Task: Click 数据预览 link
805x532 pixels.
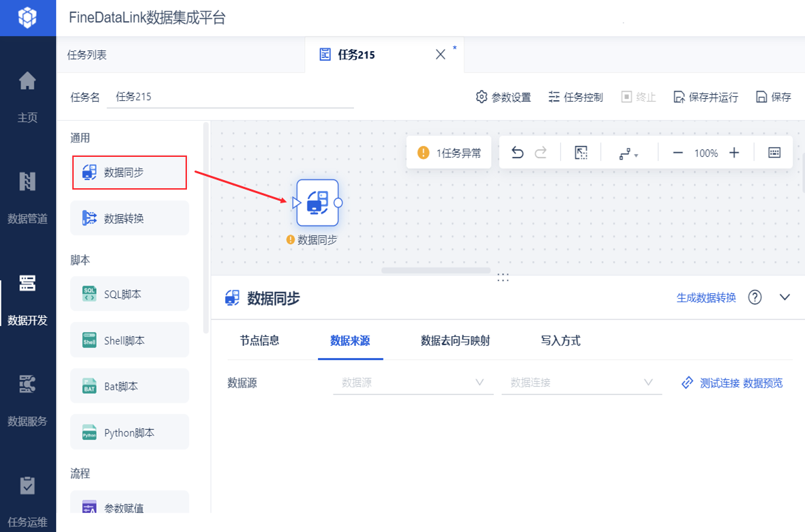Action: pyautogui.click(x=763, y=383)
